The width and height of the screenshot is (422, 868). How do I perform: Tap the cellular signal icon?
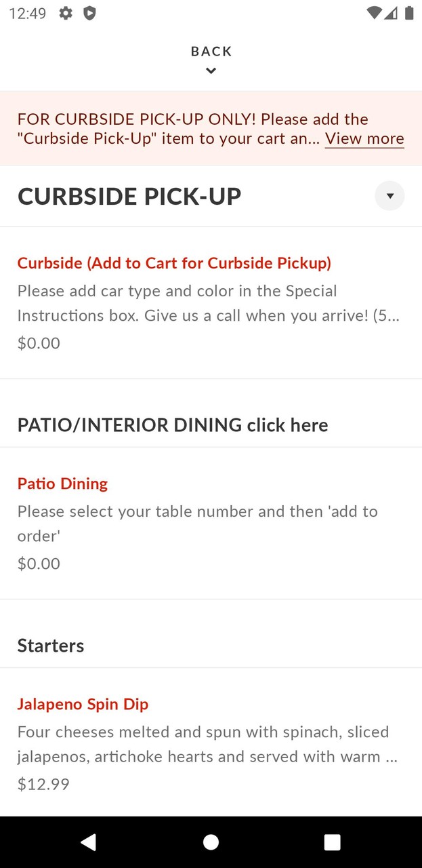click(x=391, y=13)
